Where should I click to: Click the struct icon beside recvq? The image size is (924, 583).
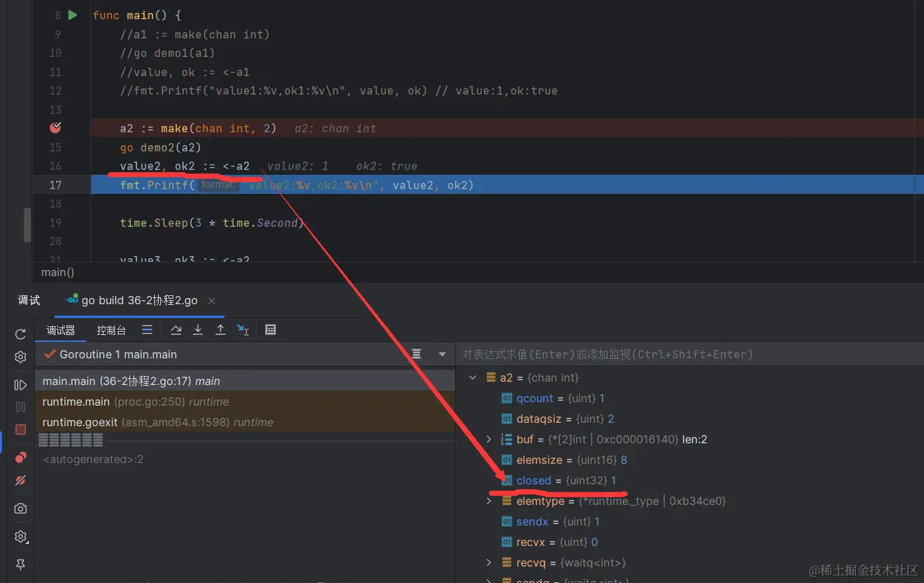[x=507, y=562]
